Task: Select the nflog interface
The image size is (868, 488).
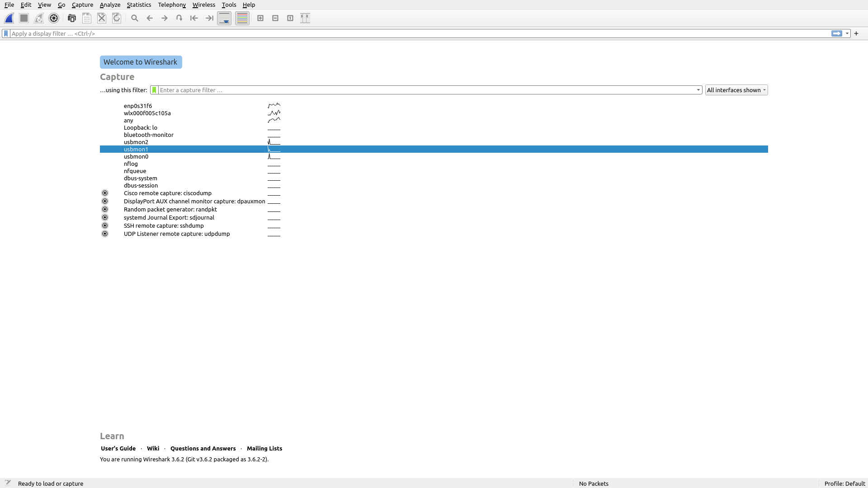Action: 434,164
